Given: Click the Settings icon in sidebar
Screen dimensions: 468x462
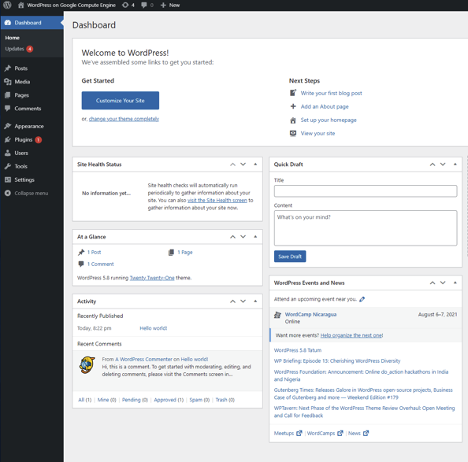Looking at the screenshot, I should pos(8,180).
